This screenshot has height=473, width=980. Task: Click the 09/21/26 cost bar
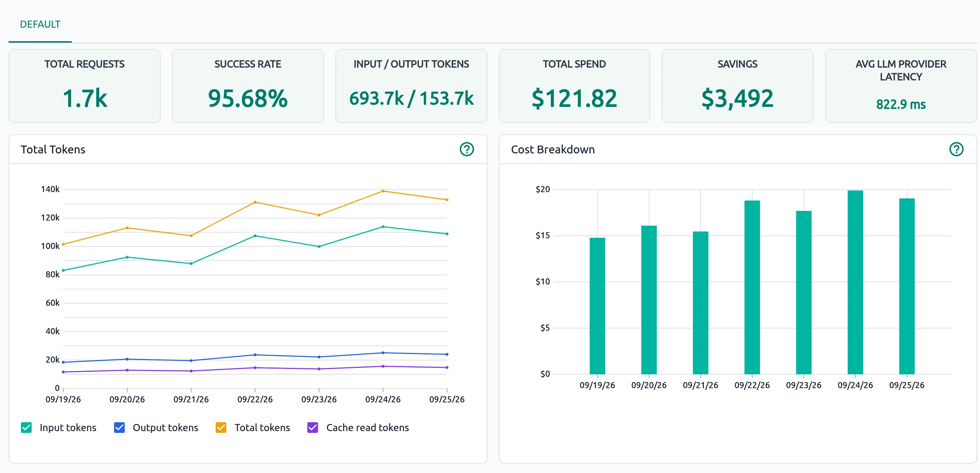point(700,303)
